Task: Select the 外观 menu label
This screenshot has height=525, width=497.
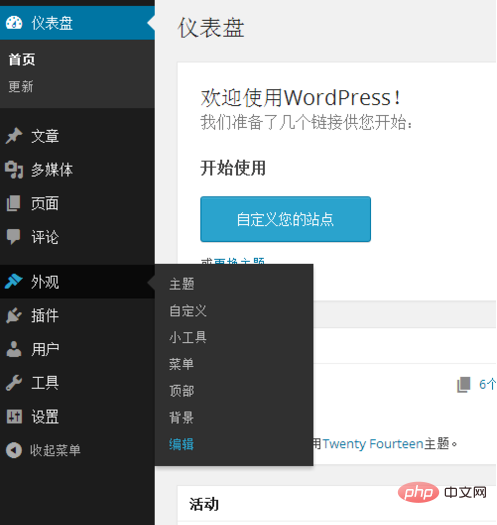Action: [45, 282]
